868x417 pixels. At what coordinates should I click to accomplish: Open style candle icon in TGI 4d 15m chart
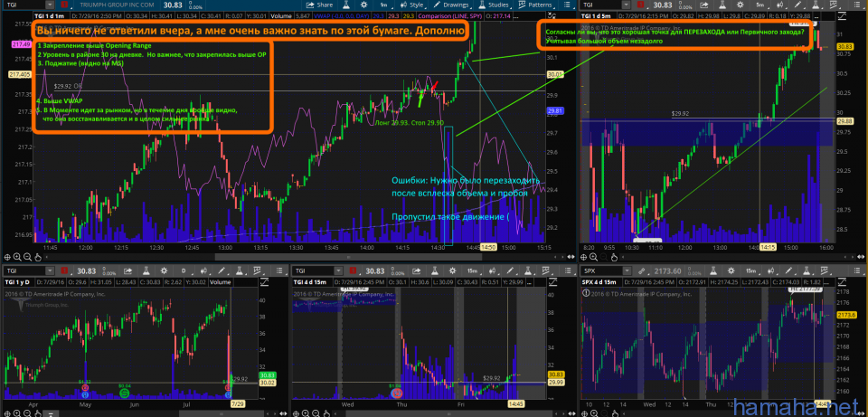(x=493, y=270)
